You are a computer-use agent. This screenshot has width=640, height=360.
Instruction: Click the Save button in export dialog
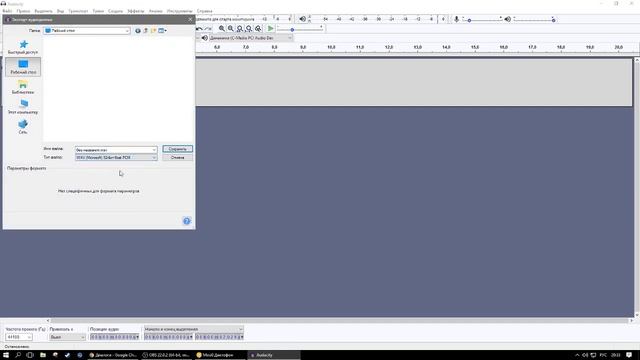coord(178,149)
